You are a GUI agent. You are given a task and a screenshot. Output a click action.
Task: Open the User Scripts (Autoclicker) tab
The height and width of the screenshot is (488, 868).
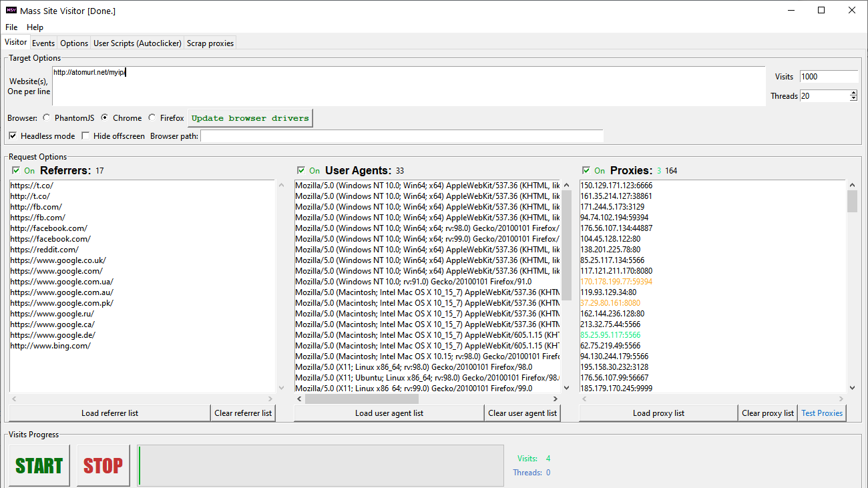(137, 43)
